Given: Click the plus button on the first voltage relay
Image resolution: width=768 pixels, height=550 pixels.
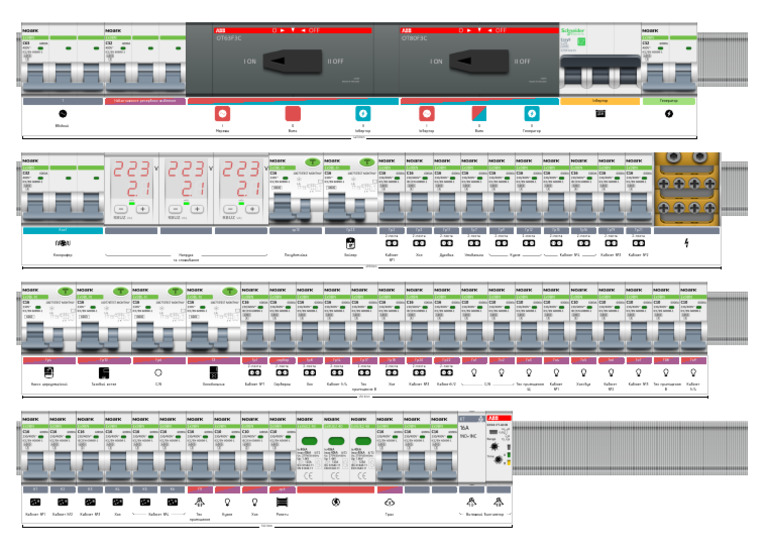Looking at the screenshot, I should tap(143, 209).
